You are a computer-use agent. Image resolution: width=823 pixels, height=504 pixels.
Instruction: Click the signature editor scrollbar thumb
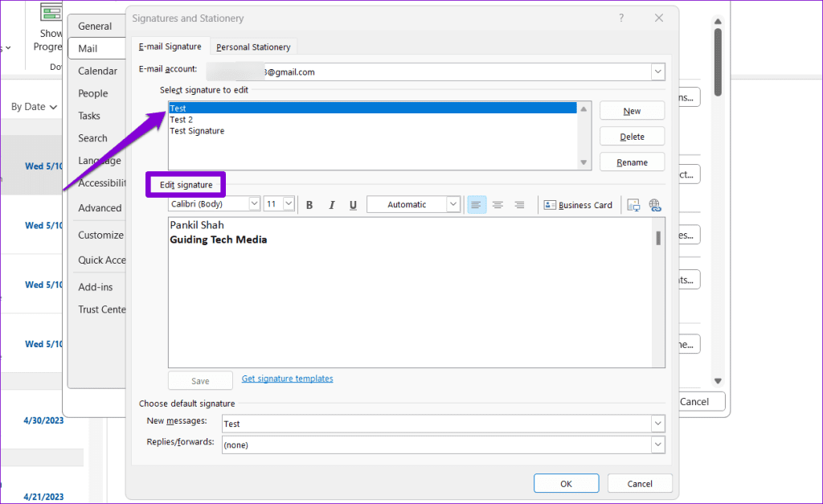(658, 239)
